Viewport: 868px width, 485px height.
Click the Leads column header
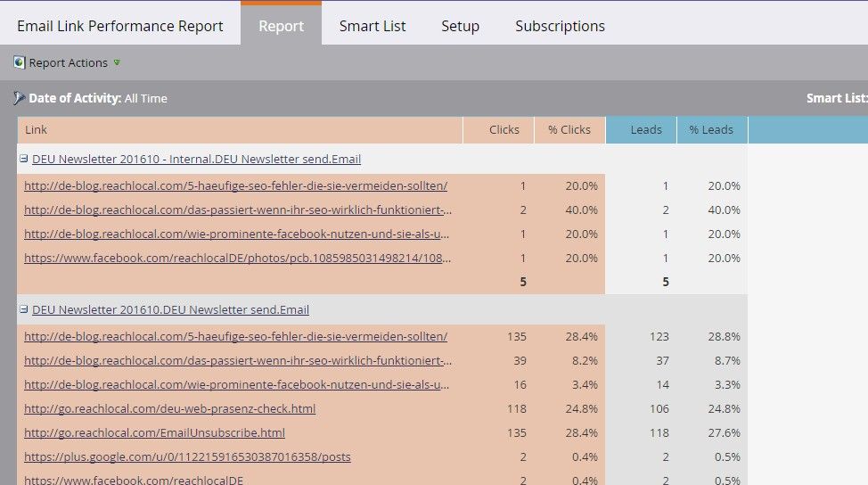pos(645,130)
